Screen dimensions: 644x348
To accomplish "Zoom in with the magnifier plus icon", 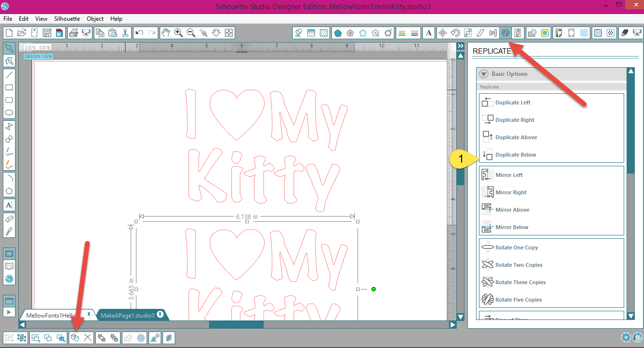I will (179, 33).
